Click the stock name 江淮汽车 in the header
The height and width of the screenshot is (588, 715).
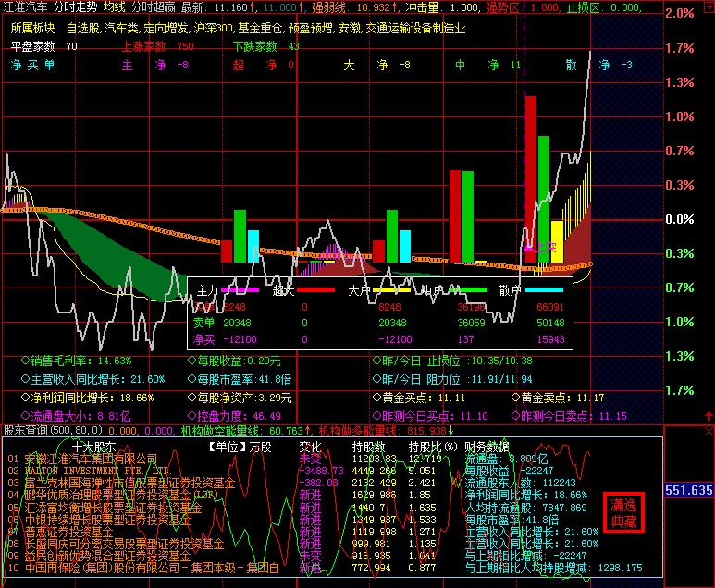tap(26, 6)
